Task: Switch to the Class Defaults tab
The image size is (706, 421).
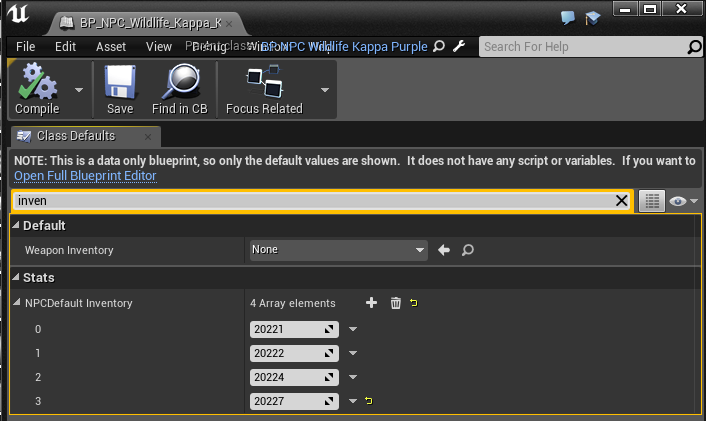Action: 76,136
